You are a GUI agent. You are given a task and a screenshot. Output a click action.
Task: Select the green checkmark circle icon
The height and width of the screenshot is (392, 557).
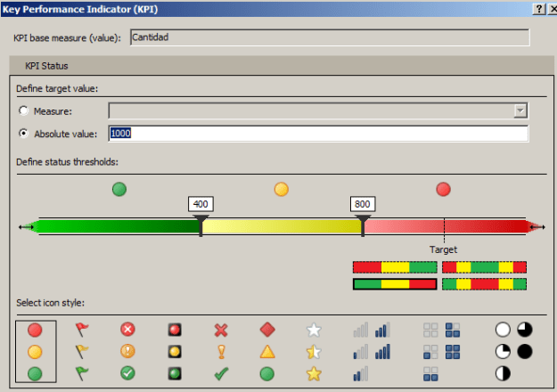128,373
